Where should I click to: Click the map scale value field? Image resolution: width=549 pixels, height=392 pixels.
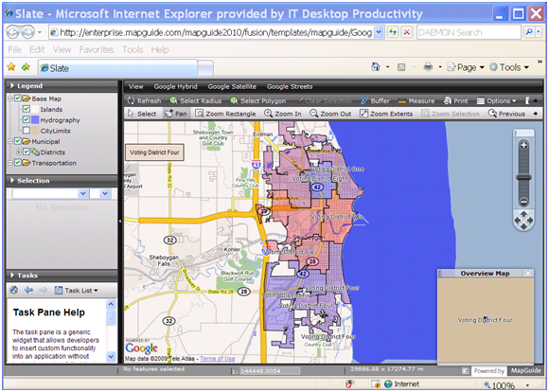point(270,371)
